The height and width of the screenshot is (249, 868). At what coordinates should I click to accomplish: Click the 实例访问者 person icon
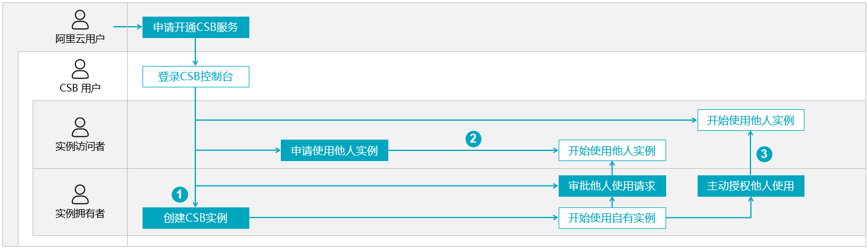tap(80, 127)
